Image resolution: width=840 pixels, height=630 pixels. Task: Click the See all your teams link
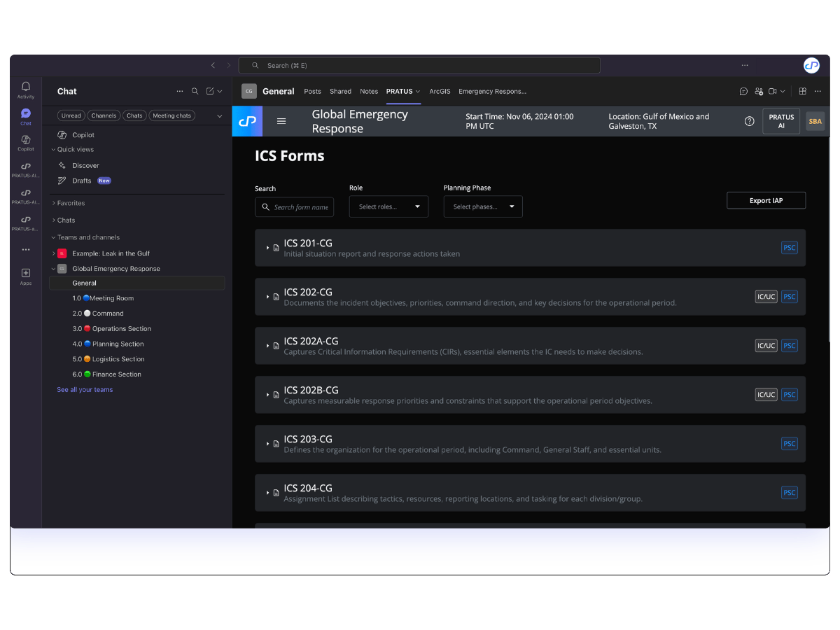tap(85, 390)
